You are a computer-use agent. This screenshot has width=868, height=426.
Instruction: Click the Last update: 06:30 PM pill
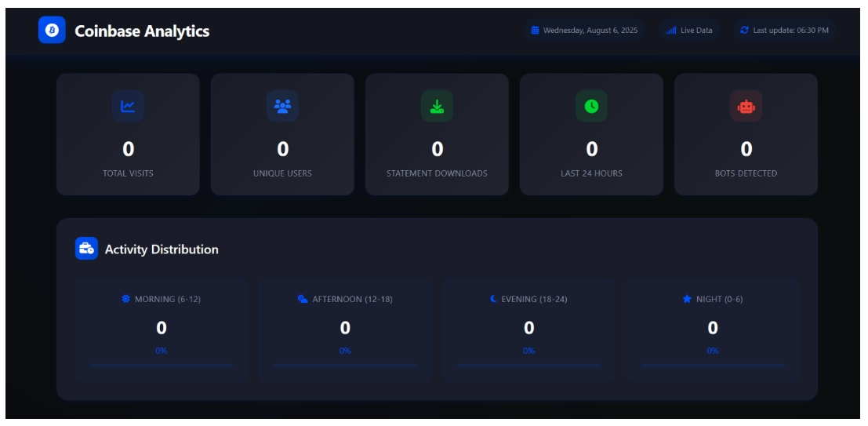(785, 31)
